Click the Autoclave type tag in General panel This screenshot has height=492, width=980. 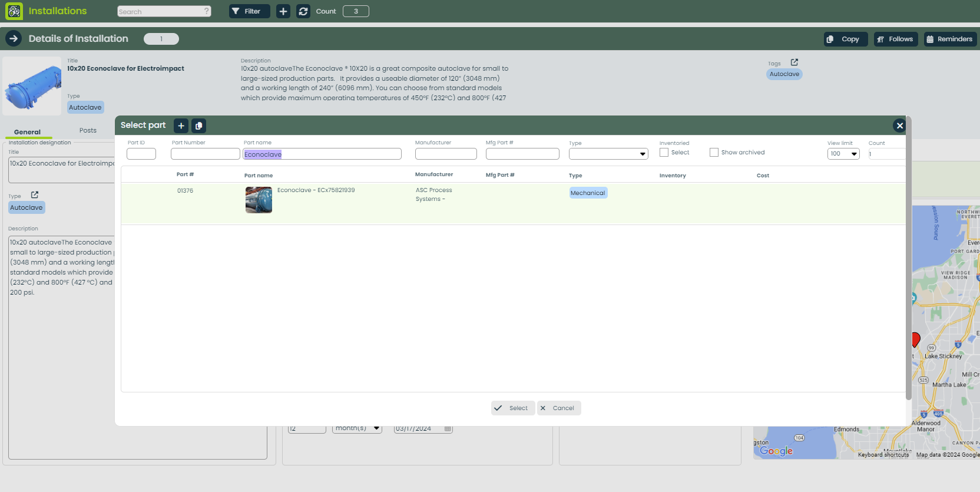click(x=27, y=207)
